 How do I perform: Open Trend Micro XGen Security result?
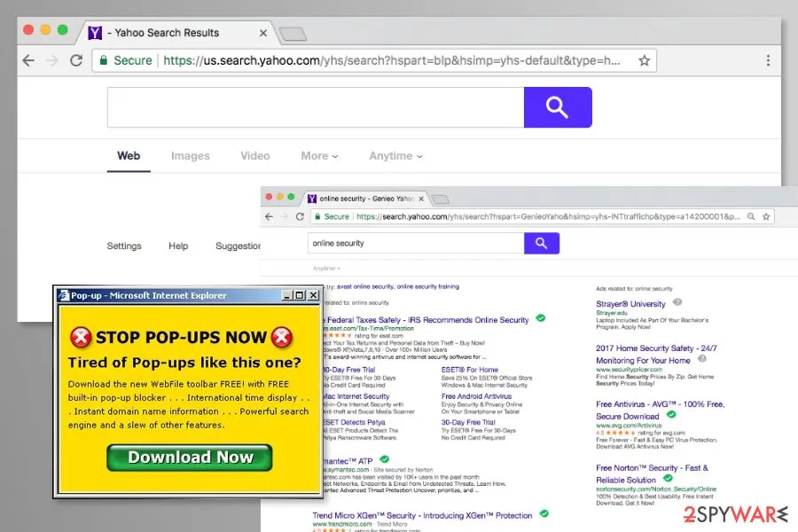pyautogui.click(x=422, y=515)
